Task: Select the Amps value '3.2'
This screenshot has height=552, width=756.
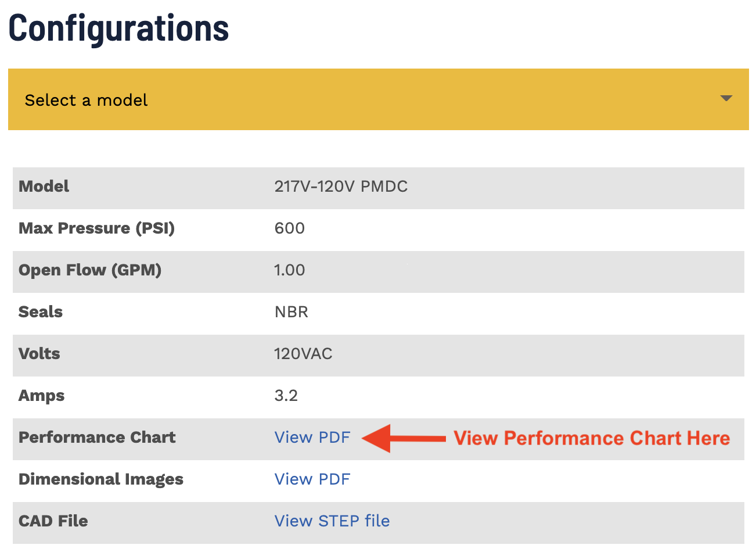Action: 286,395
